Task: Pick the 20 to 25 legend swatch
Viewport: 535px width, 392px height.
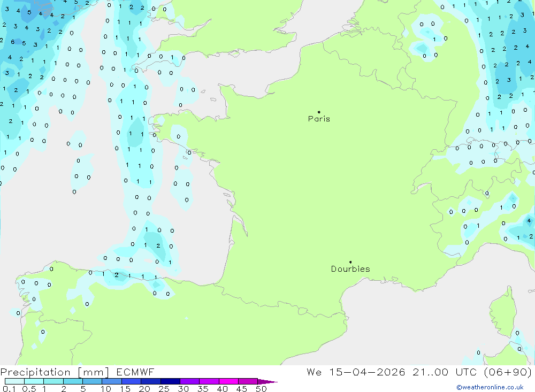Action: point(151,381)
